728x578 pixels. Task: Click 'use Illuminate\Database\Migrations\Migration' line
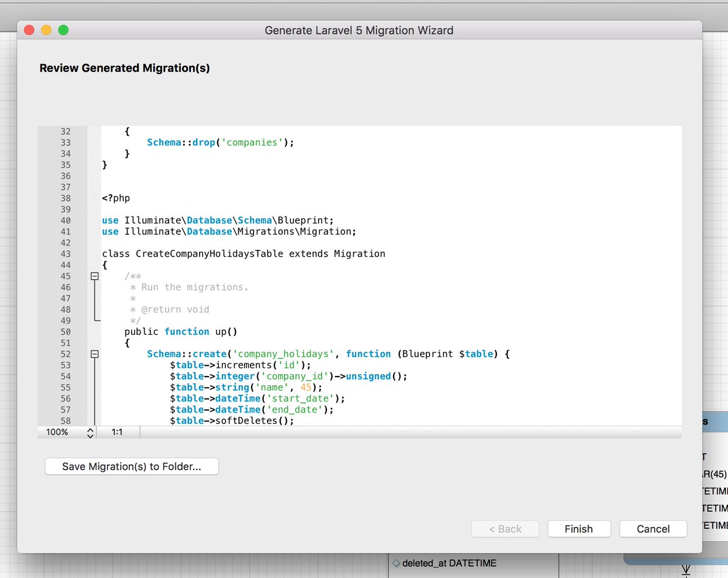point(229,231)
